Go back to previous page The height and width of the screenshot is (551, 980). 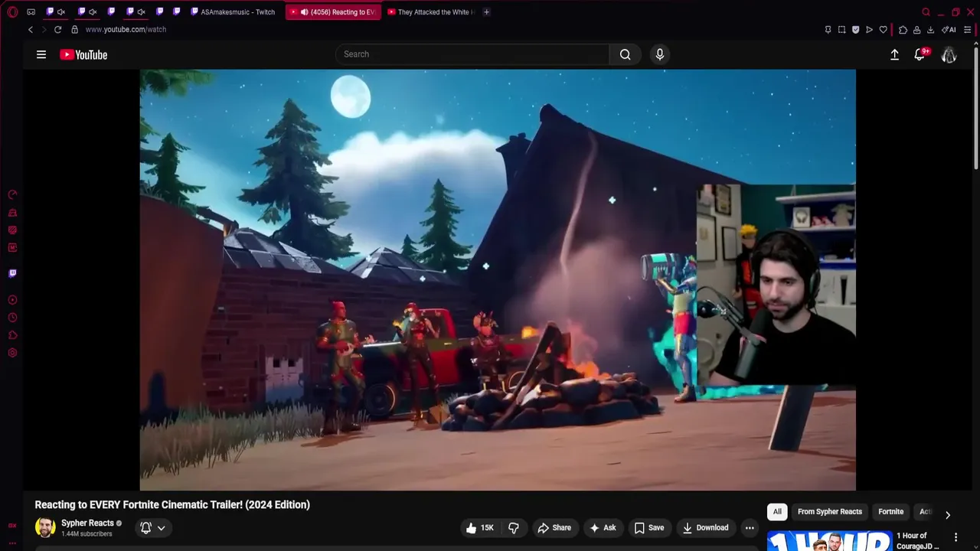point(31,29)
